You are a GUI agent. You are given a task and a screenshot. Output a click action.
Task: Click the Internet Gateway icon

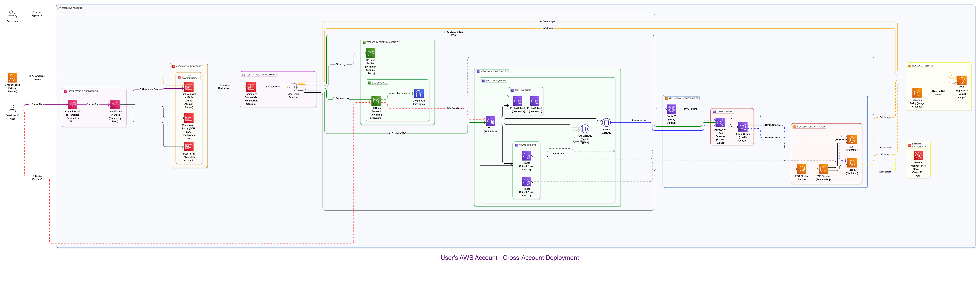click(x=606, y=122)
